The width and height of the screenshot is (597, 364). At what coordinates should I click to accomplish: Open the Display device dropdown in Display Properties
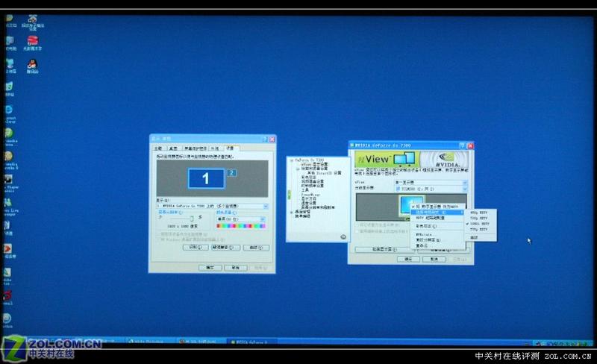click(213, 206)
